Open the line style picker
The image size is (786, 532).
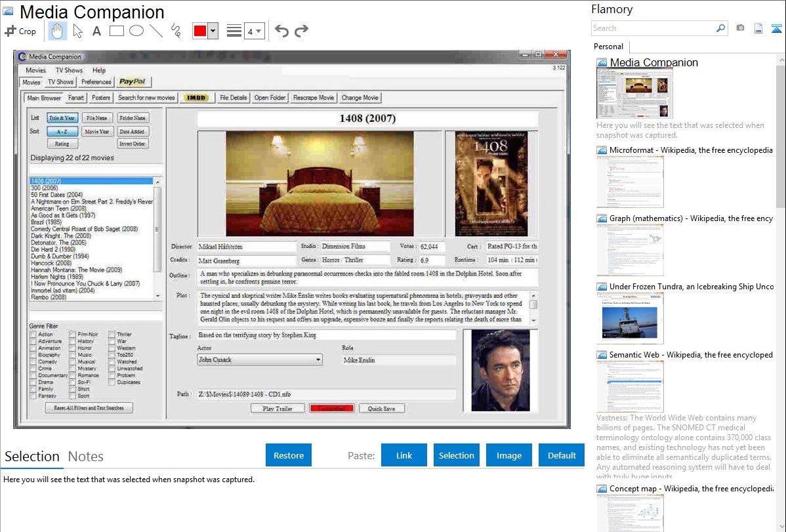(234, 31)
